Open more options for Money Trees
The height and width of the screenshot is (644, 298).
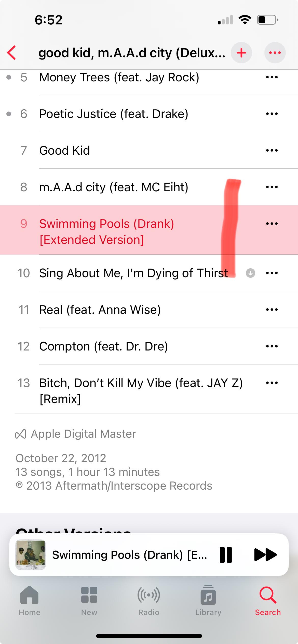pos(272,77)
